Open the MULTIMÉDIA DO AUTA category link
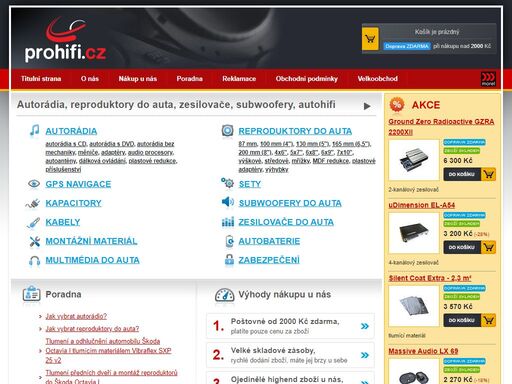Screen dimensions: 512x384 (93, 260)
